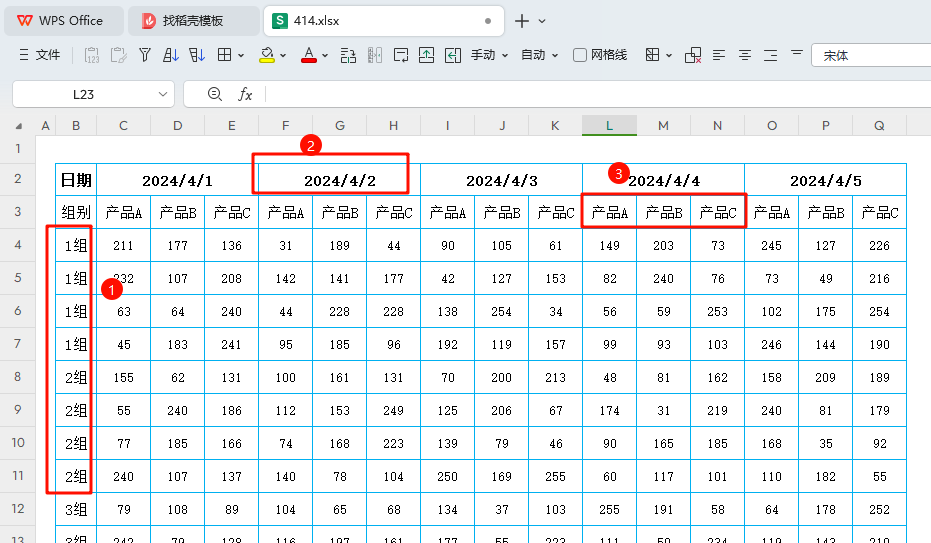Center align text horizontally
This screenshot has width=931, height=543.
pos(745,55)
